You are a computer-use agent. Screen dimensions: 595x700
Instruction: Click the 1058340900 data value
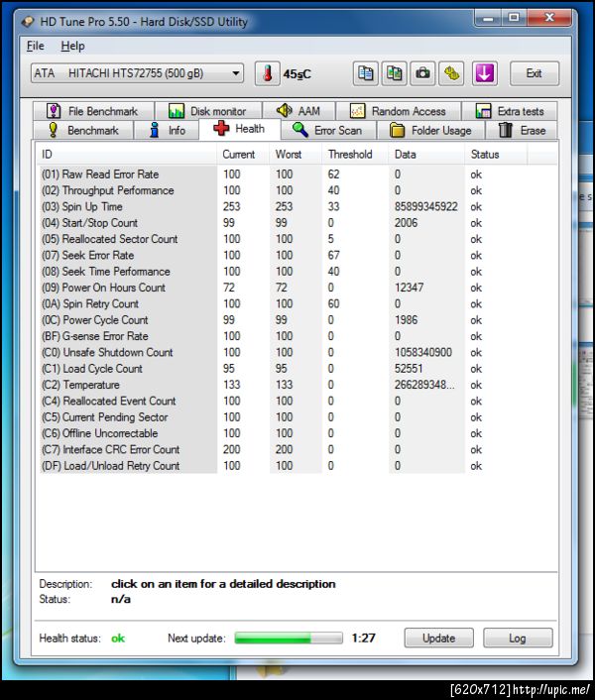(423, 352)
